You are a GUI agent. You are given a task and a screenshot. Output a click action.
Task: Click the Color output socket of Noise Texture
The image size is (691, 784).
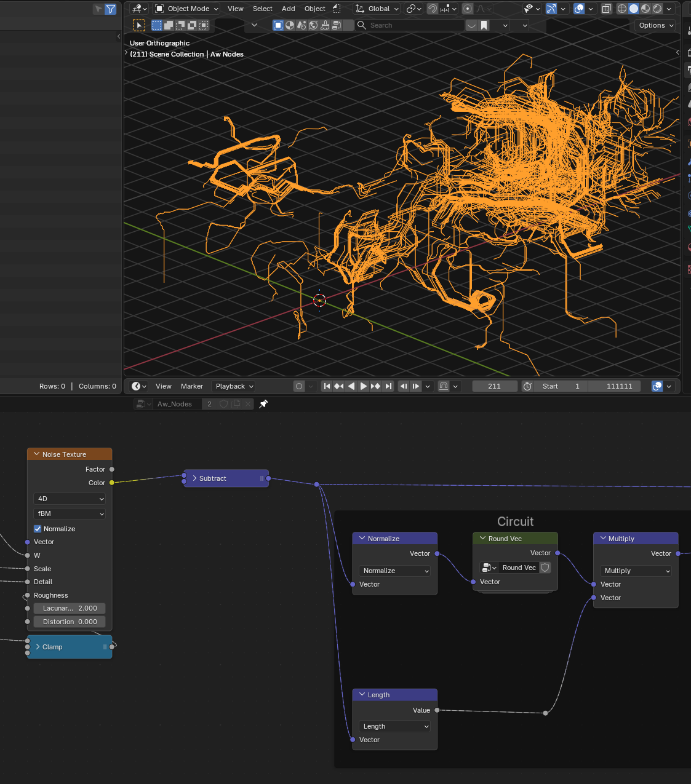112,483
